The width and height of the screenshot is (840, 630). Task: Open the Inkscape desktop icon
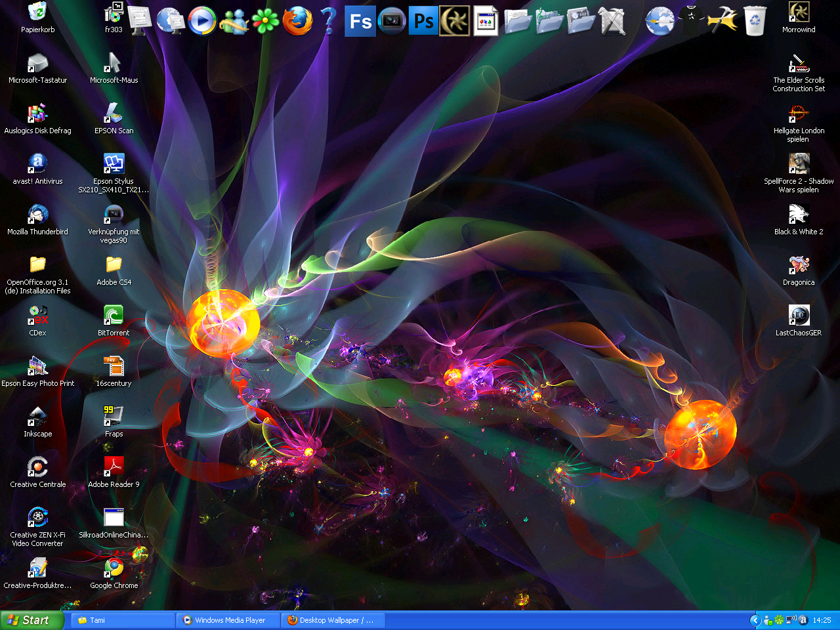tap(37, 417)
